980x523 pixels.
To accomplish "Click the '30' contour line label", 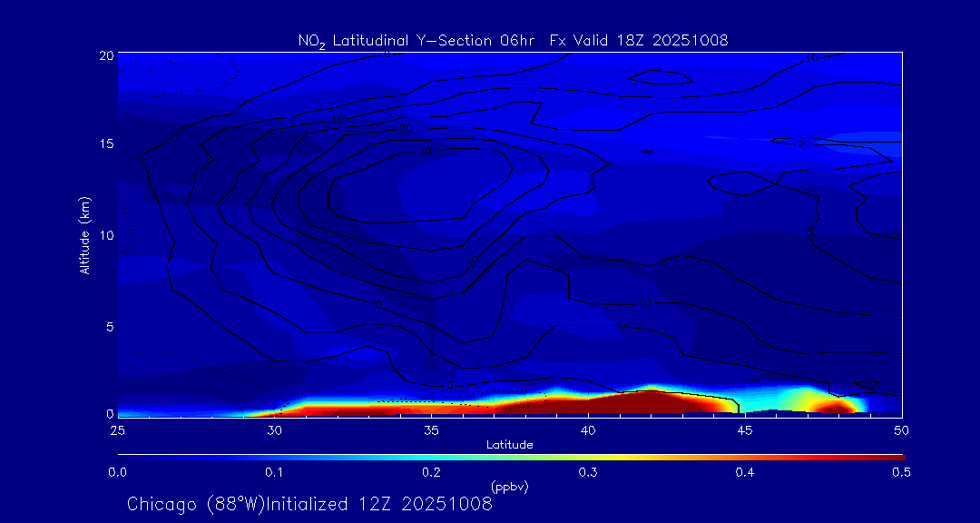I will pyautogui.click(x=426, y=152).
